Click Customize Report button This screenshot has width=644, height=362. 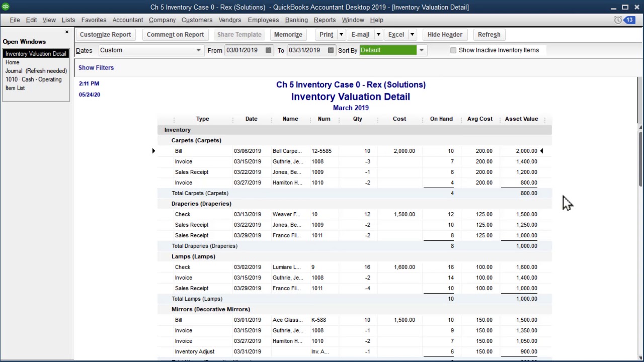coord(105,35)
